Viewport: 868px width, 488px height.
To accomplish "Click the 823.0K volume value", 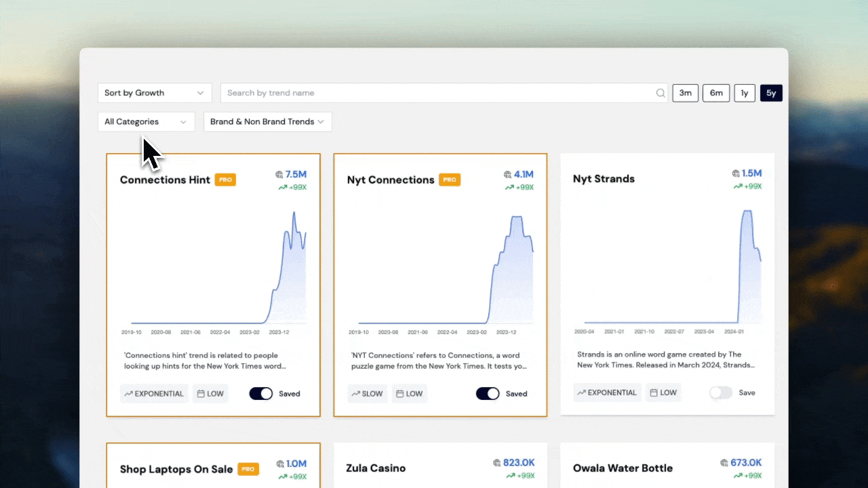I will pyautogui.click(x=519, y=463).
